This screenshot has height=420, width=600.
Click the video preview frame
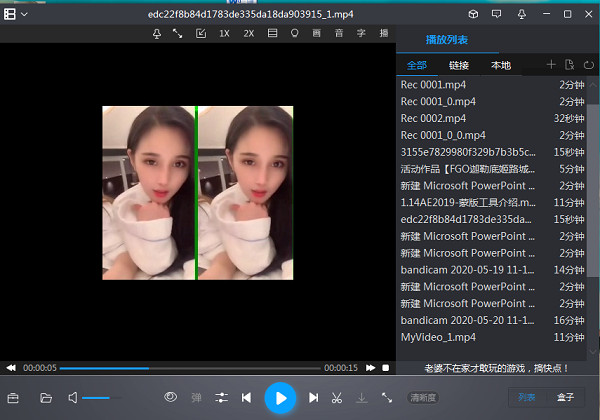tap(198, 193)
